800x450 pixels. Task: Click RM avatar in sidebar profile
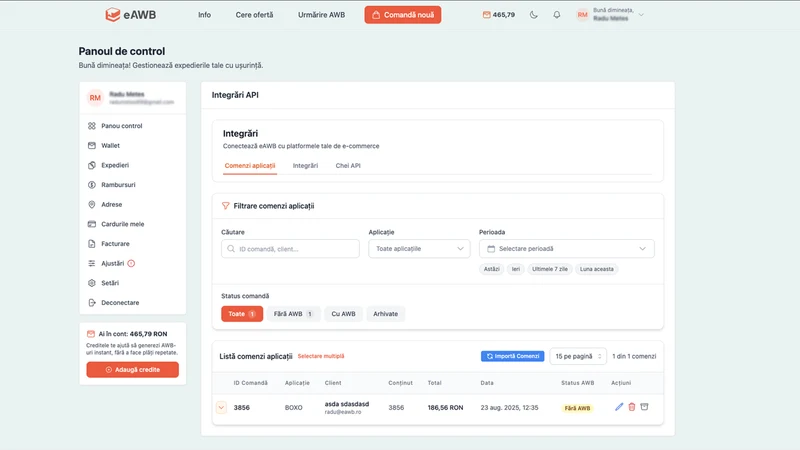click(x=95, y=98)
